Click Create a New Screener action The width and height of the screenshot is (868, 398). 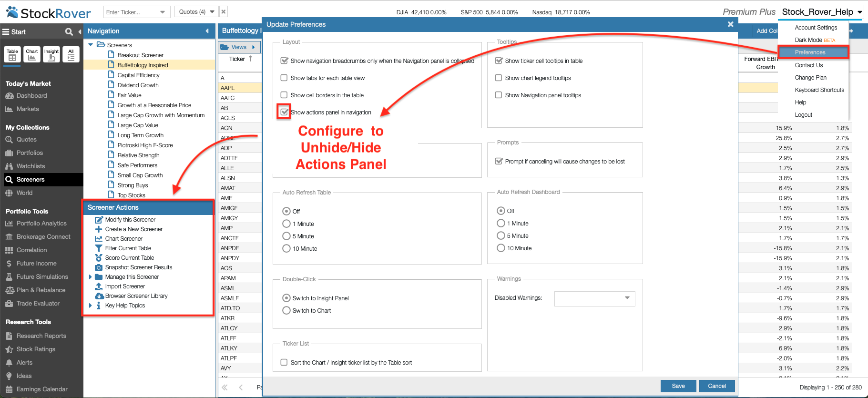coord(133,229)
